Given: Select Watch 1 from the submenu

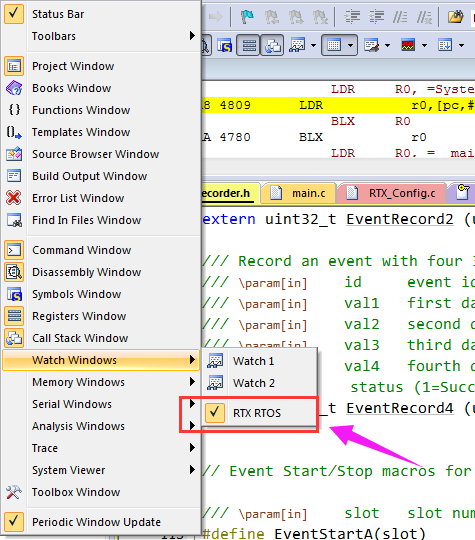Looking at the screenshot, I should tap(259, 361).
